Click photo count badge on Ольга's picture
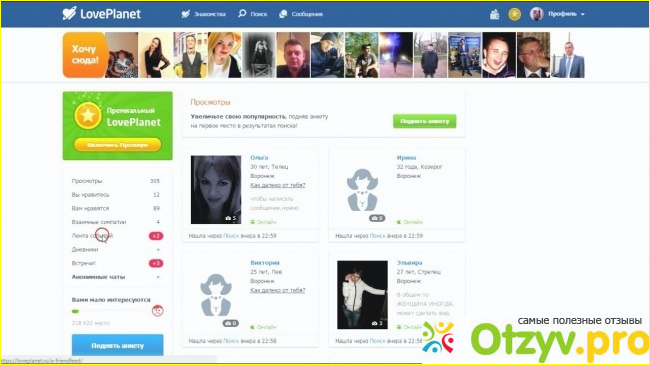The image size is (650, 365). coord(230,218)
